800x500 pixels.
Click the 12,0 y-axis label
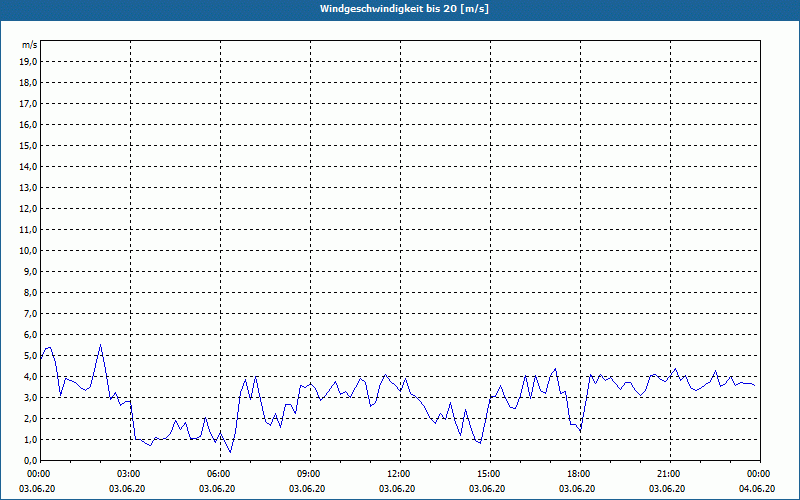28,209
